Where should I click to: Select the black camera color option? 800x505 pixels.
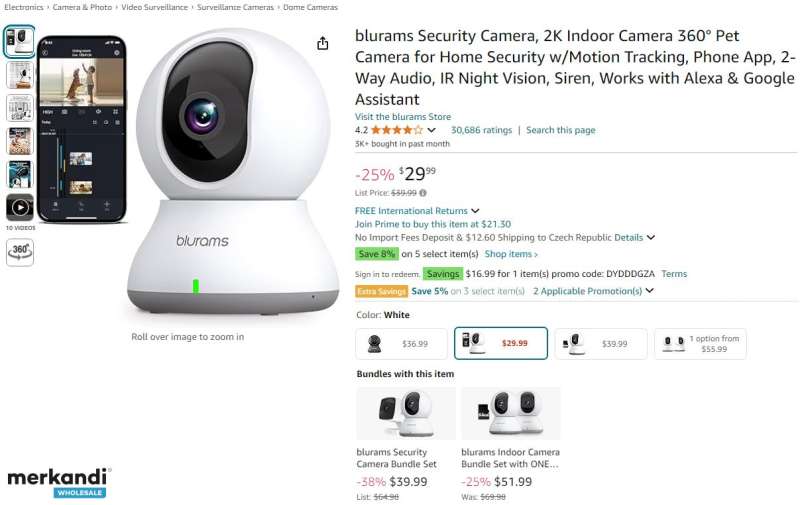click(401, 344)
